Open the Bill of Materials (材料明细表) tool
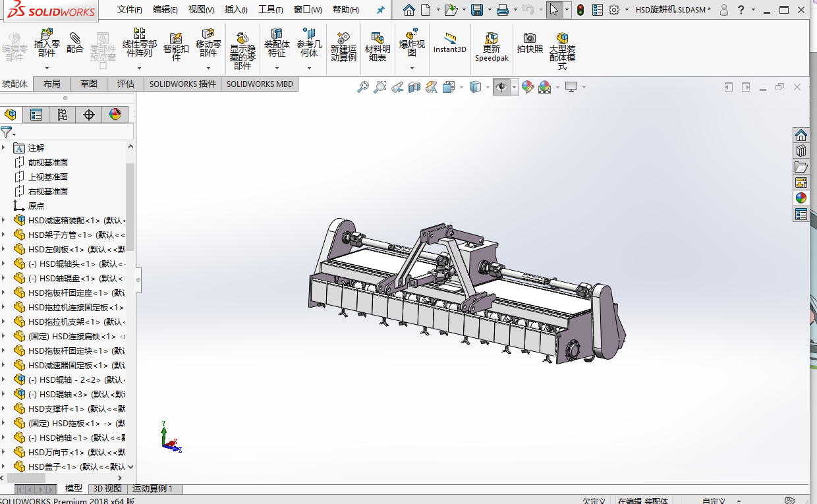 [x=378, y=46]
